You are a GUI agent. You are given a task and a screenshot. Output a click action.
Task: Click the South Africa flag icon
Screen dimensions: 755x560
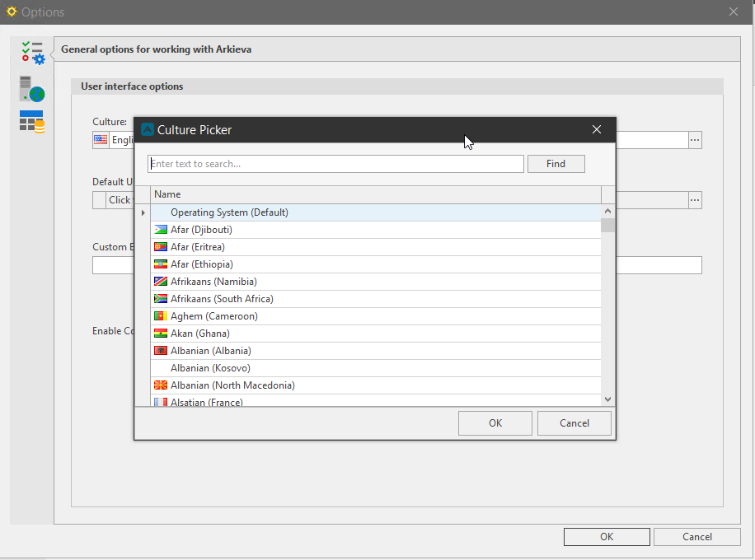click(161, 299)
